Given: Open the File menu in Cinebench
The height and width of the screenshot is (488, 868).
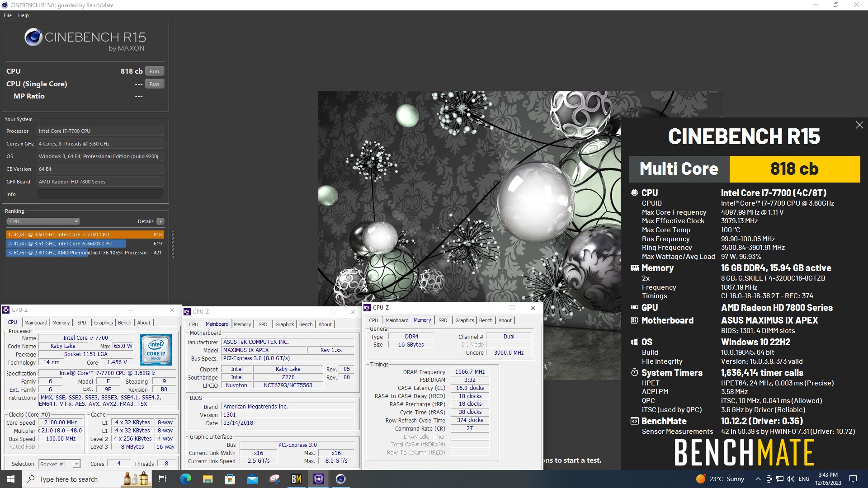Looking at the screenshot, I should click(x=8, y=15).
